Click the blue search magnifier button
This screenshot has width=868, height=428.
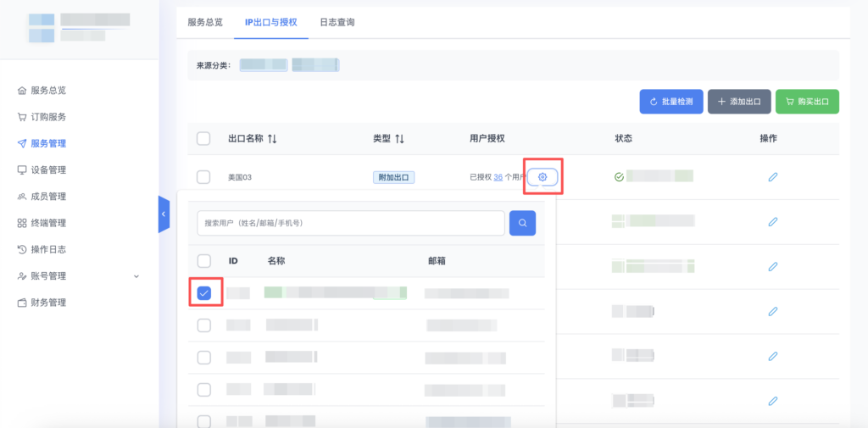click(522, 223)
